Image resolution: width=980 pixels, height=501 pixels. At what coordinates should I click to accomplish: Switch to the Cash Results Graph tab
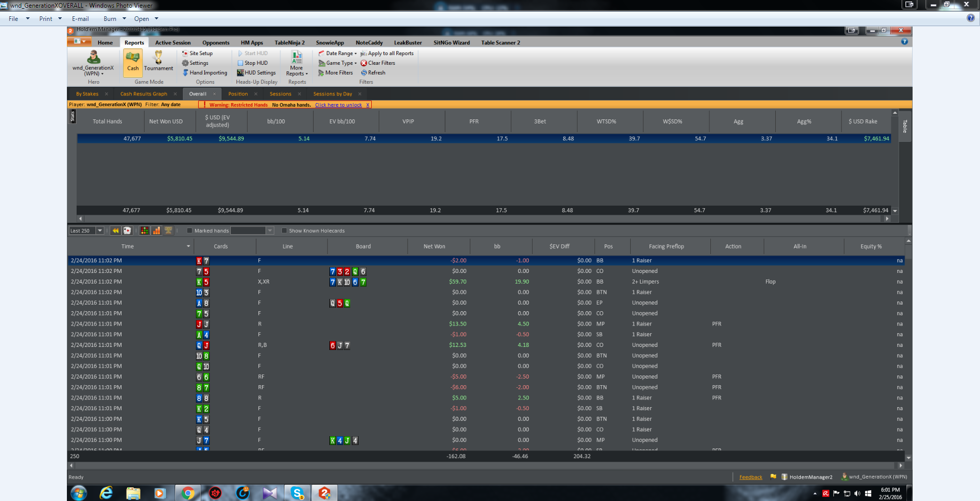(144, 94)
